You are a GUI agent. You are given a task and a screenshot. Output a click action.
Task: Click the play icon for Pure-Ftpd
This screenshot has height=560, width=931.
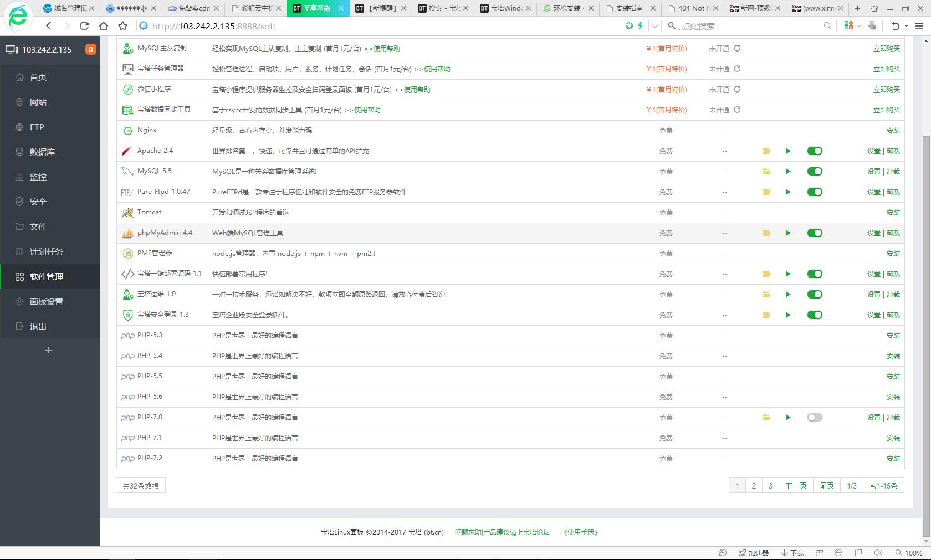(788, 192)
